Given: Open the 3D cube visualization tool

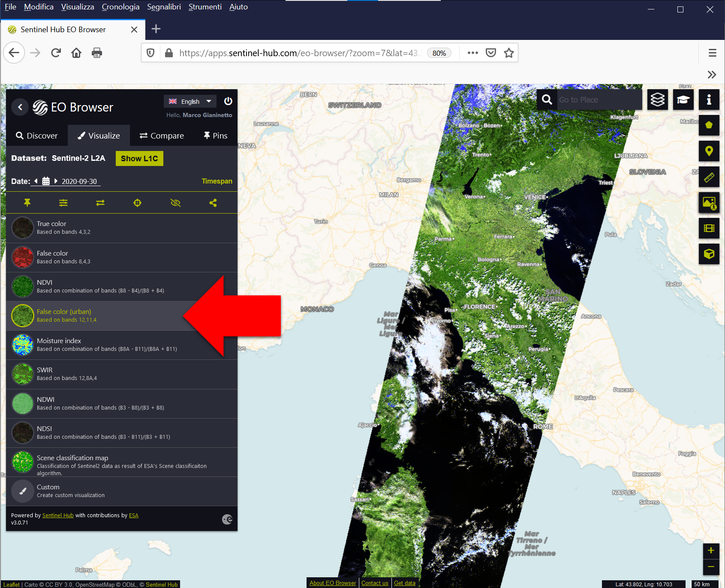Looking at the screenshot, I should [709, 254].
